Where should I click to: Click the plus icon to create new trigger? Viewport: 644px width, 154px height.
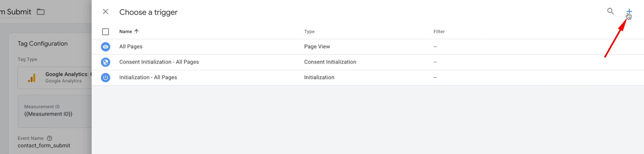tap(629, 11)
